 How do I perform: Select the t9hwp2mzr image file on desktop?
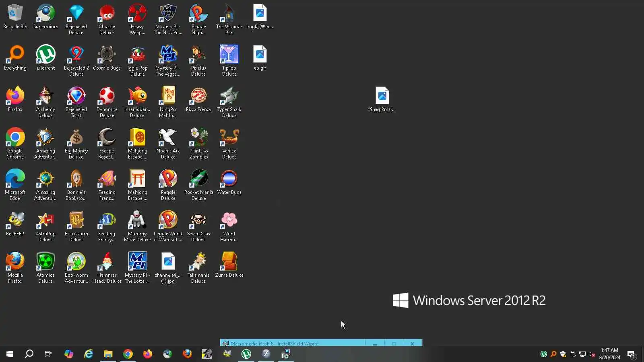point(382,99)
